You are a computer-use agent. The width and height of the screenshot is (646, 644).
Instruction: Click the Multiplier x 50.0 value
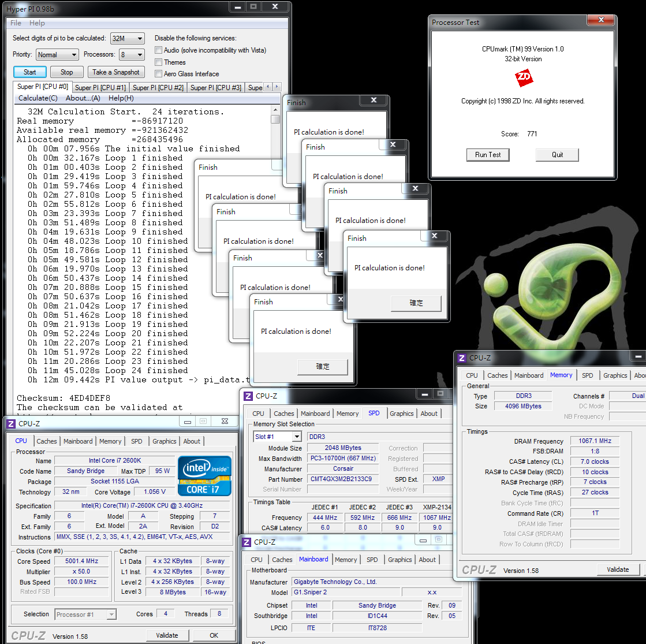click(x=81, y=571)
